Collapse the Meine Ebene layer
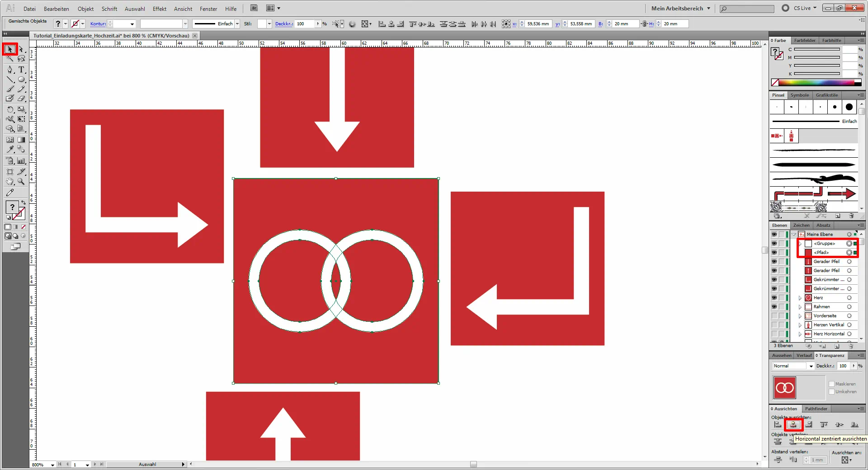868x470 pixels. (794, 235)
